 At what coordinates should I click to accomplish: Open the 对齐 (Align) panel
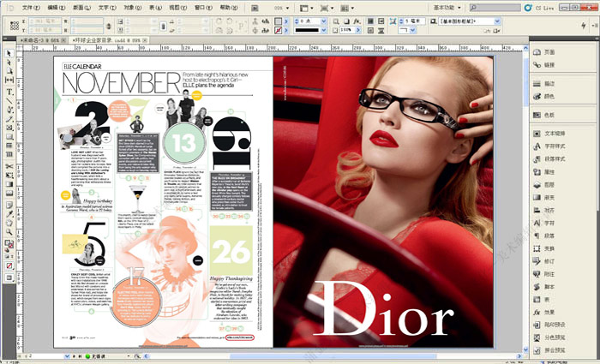click(x=545, y=211)
